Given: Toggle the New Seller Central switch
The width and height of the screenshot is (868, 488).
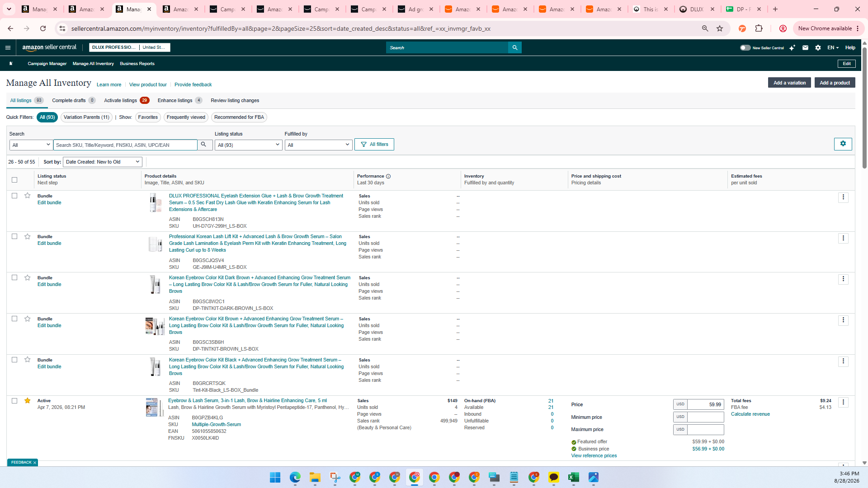Looking at the screenshot, I should tap(745, 47).
